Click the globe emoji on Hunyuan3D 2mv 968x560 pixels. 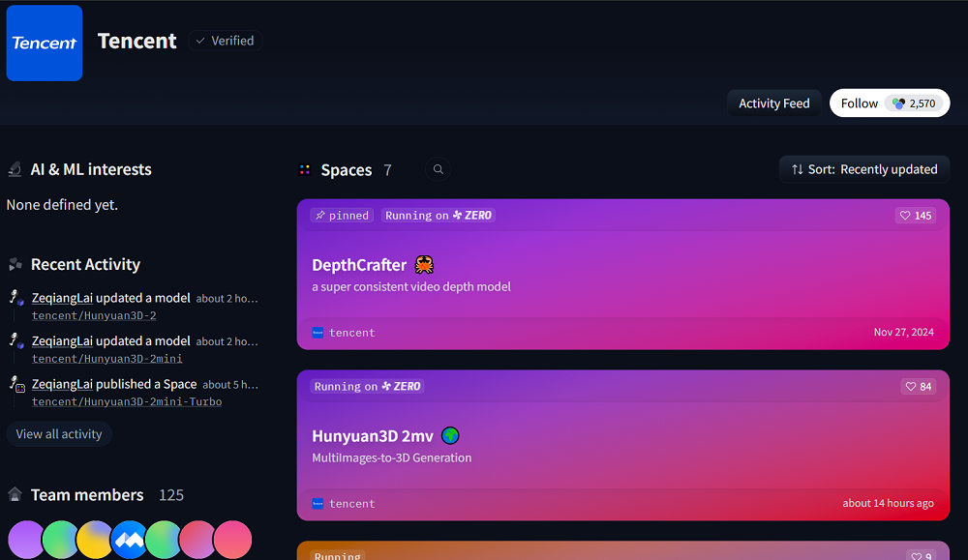451,436
